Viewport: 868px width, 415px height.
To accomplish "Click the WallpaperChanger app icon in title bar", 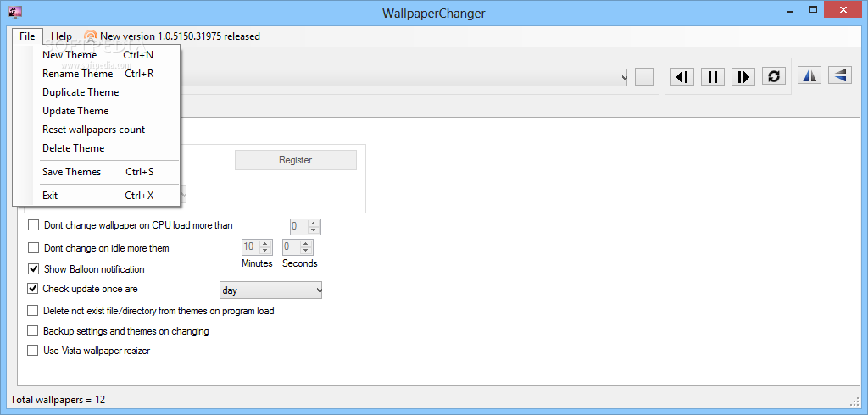I will pos(15,12).
